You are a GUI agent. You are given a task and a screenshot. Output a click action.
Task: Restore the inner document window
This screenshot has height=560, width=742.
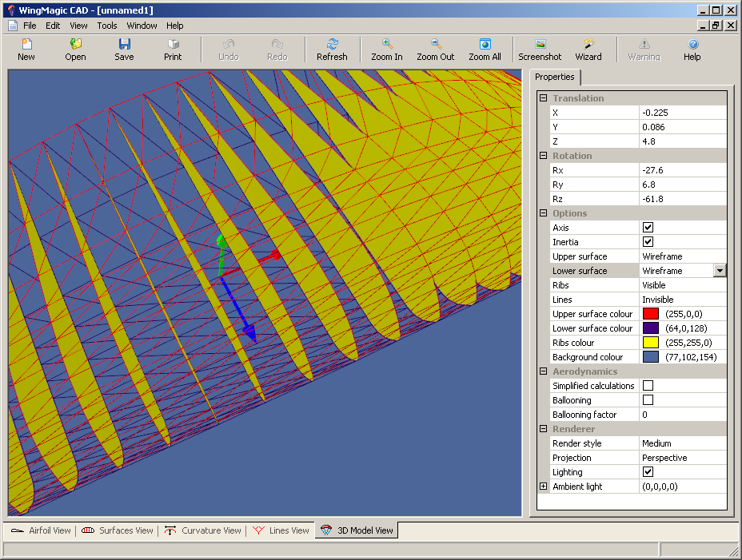coord(716,26)
